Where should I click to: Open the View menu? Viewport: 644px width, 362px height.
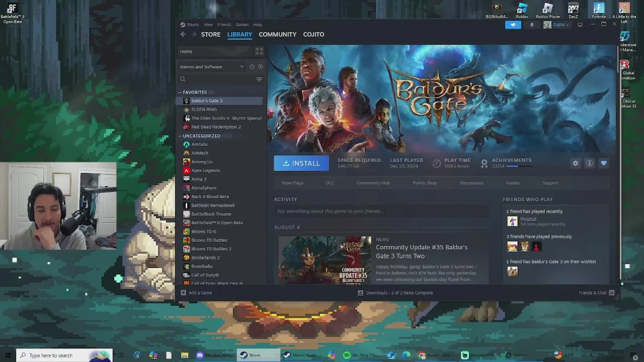(208, 25)
